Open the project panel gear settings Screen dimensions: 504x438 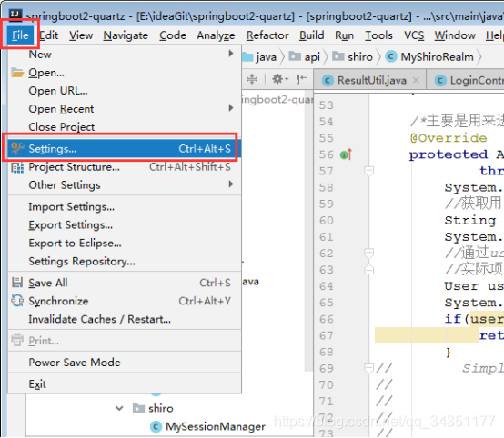280,79
